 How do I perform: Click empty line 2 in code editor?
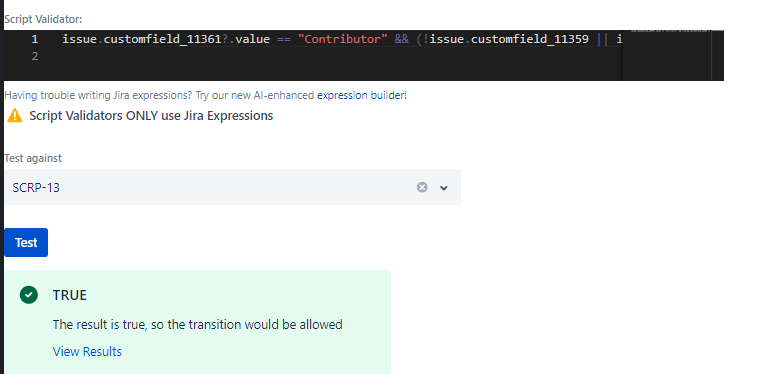(342, 56)
